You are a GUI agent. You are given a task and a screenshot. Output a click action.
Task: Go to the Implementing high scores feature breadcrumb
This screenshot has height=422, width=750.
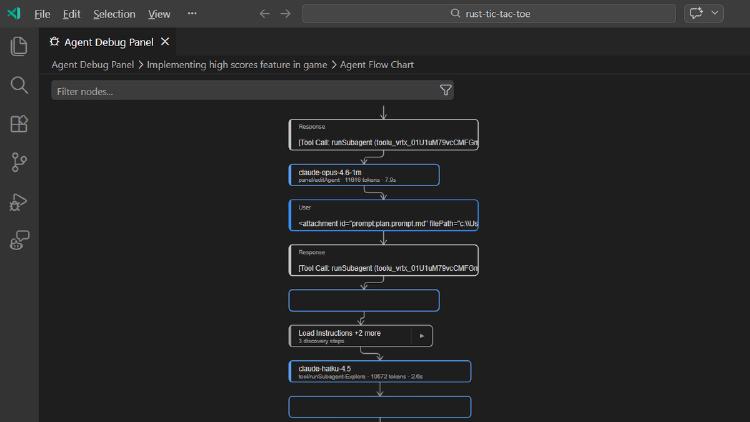pos(237,65)
